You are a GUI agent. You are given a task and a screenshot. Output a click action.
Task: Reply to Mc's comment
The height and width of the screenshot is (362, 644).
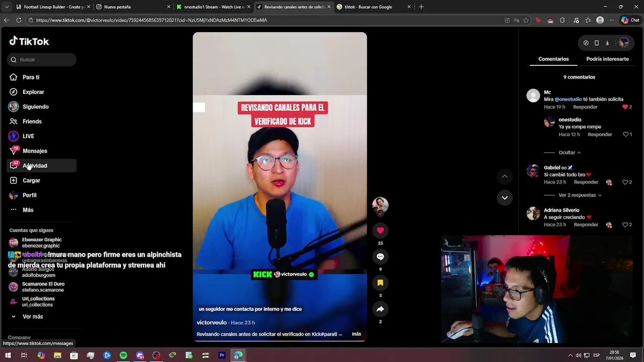585,107
